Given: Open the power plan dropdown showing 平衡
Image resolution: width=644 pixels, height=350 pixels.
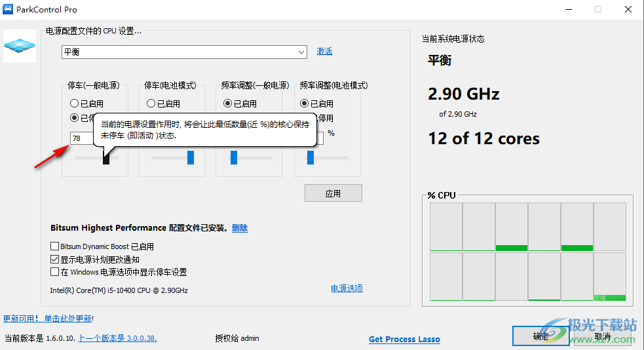Looking at the screenshot, I should tap(184, 52).
